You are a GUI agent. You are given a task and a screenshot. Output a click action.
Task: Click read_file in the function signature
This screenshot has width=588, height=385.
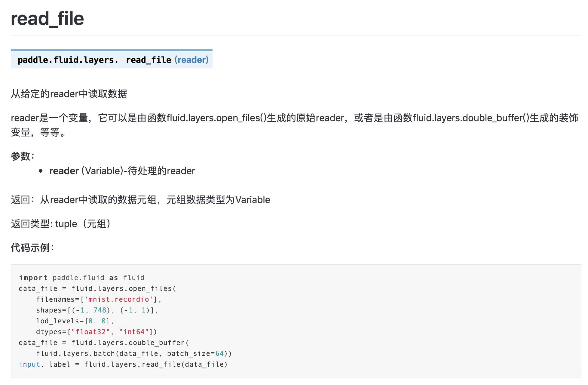point(149,60)
